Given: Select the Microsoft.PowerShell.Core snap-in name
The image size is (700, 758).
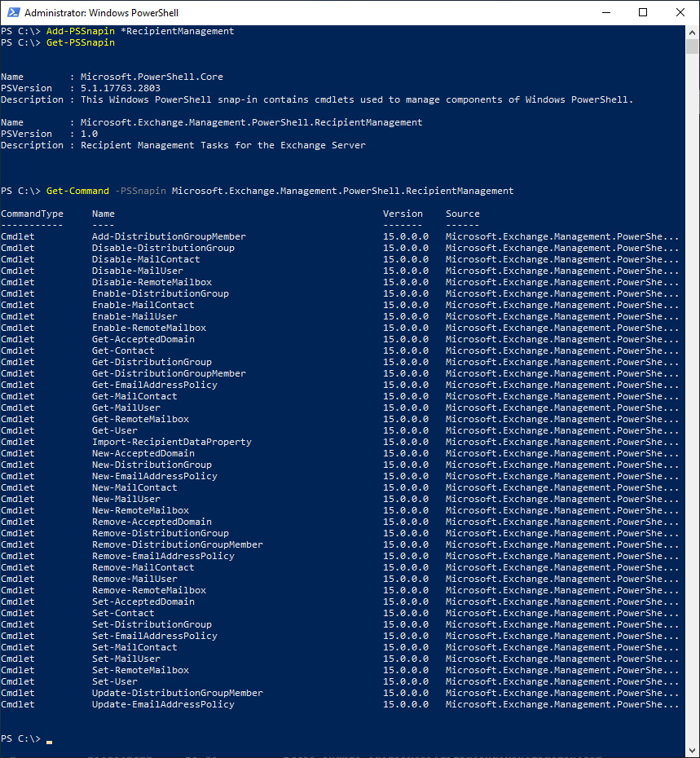Looking at the screenshot, I should tap(152, 77).
